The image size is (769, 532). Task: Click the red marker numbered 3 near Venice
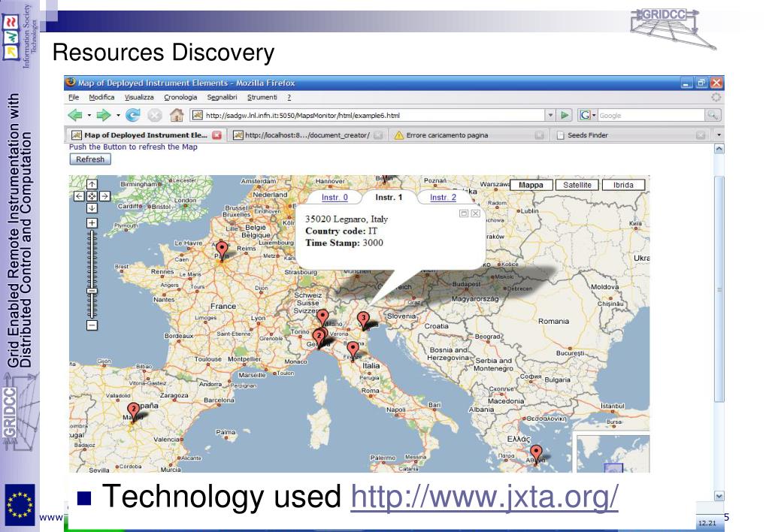[363, 320]
